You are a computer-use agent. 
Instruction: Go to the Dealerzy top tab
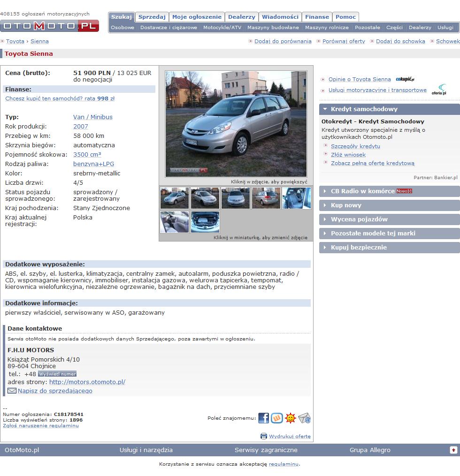242,17
